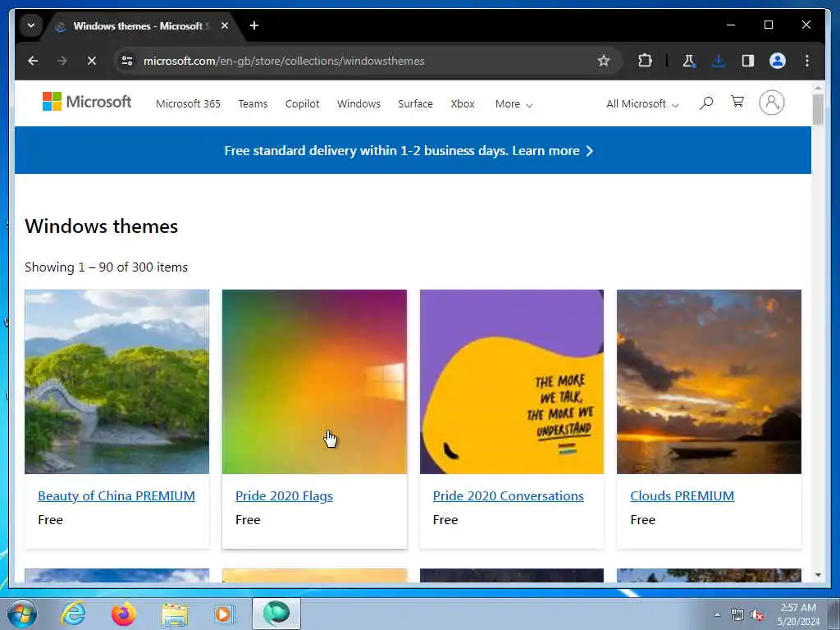The height and width of the screenshot is (630, 840).
Task: Open Surface nav item
Action: [x=415, y=104]
